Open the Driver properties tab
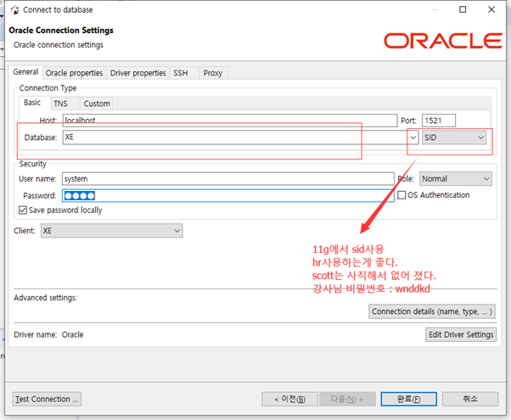Viewport: 511px width, 420px height. 138,73
